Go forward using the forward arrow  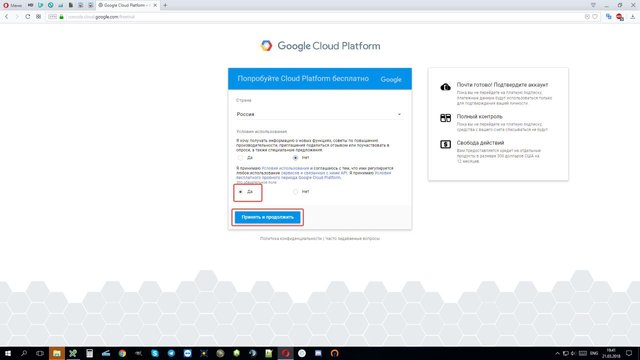point(17,17)
